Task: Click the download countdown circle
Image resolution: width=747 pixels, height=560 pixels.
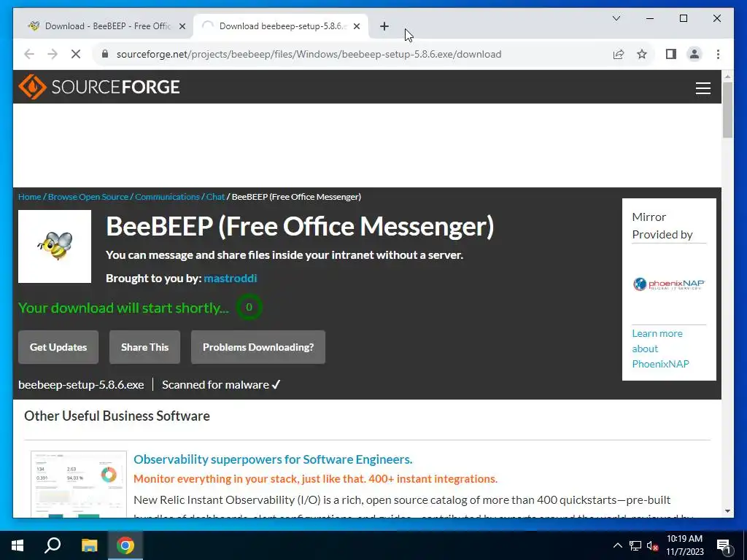Action: [249, 307]
